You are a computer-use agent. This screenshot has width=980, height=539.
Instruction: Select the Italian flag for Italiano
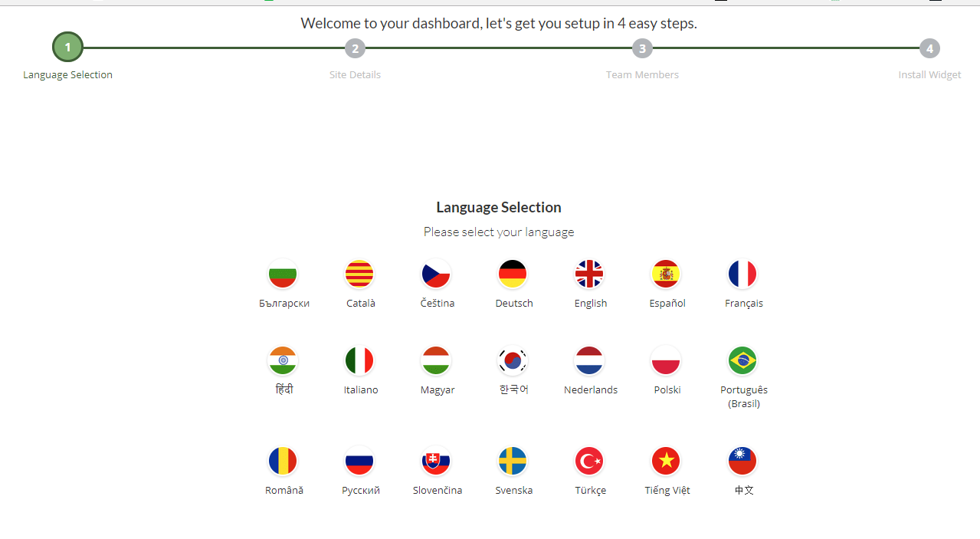[359, 360]
